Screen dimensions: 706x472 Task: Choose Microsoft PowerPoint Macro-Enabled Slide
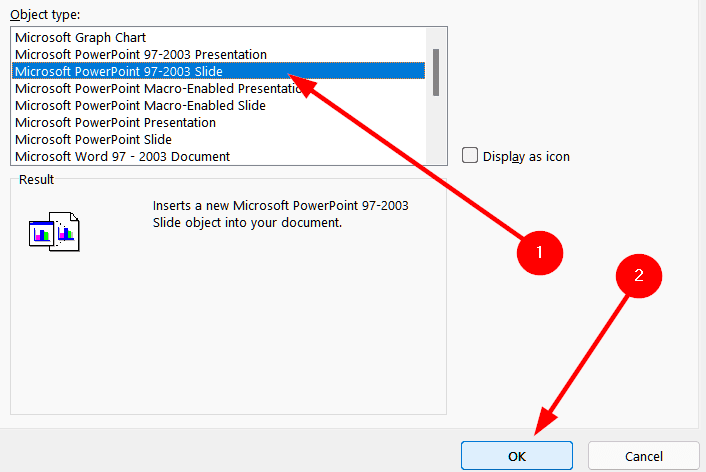coord(218,105)
